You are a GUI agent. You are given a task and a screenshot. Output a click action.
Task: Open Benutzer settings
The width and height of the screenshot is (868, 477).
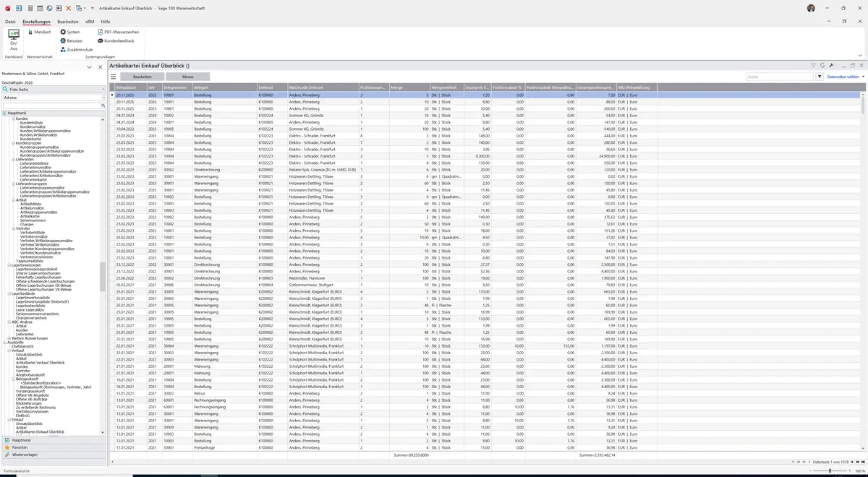72,40
